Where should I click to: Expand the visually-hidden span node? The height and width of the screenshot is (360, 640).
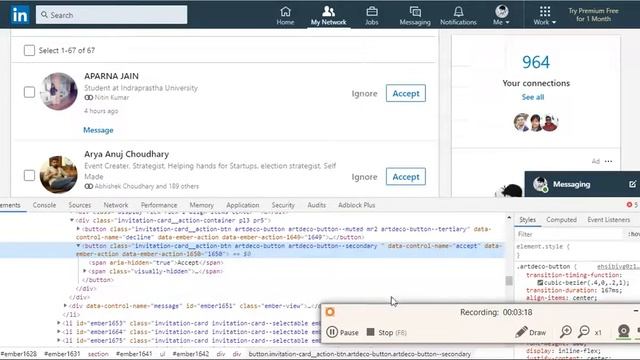[85, 271]
